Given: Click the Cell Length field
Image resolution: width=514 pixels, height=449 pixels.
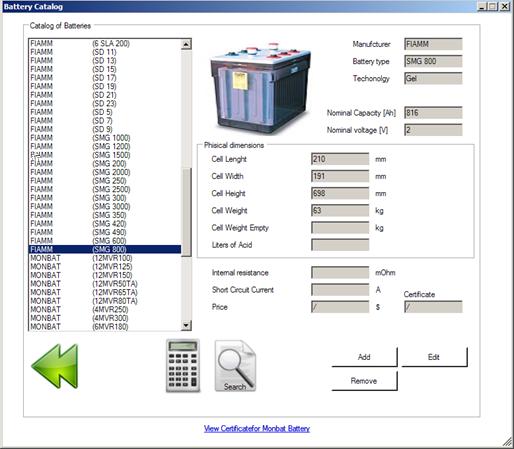Looking at the screenshot, I should coord(340,159).
